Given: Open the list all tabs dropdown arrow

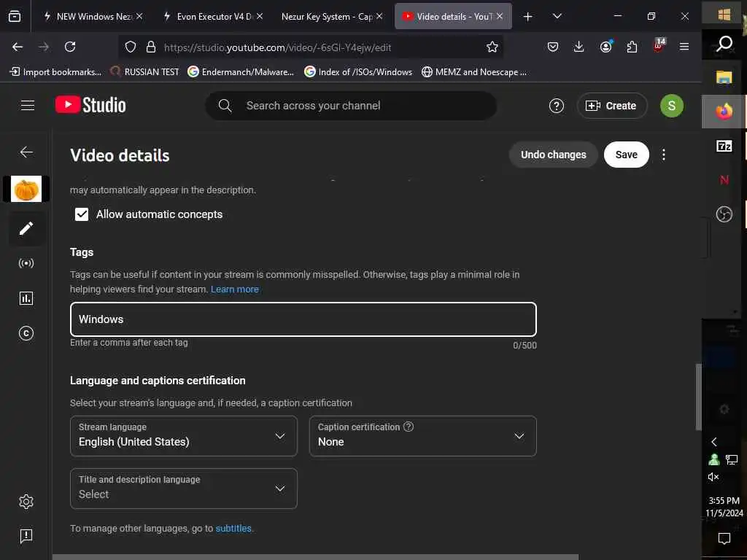Looking at the screenshot, I should (x=557, y=16).
